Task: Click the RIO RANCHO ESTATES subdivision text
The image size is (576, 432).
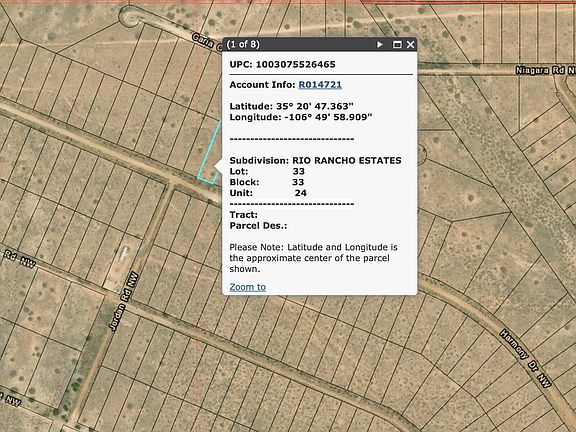Action: pyautogui.click(x=347, y=161)
